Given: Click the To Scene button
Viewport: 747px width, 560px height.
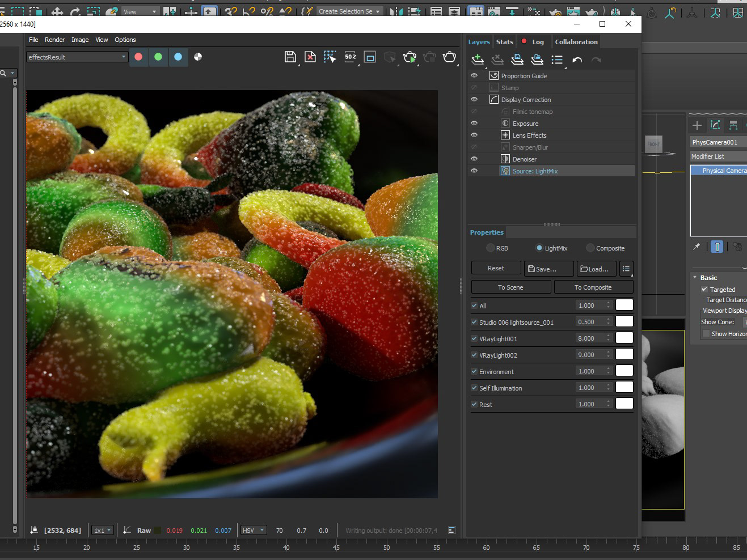Looking at the screenshot, I should (x=510, y=287).
